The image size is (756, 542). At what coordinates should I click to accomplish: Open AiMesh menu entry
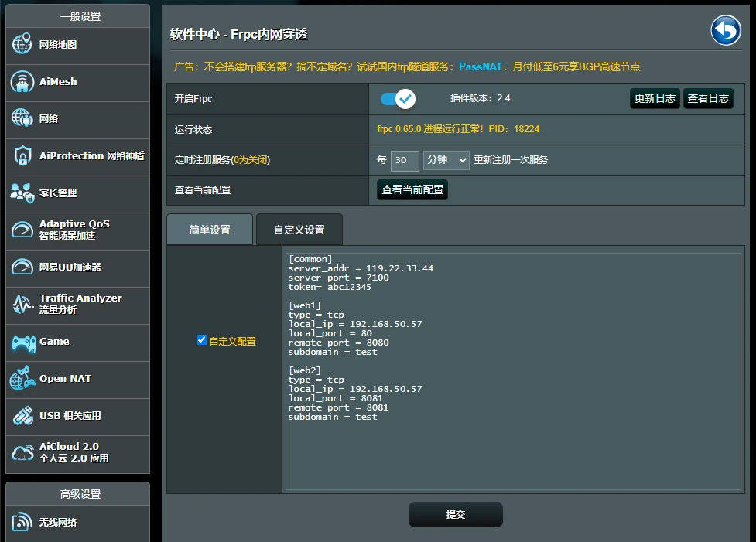[77, 83]
